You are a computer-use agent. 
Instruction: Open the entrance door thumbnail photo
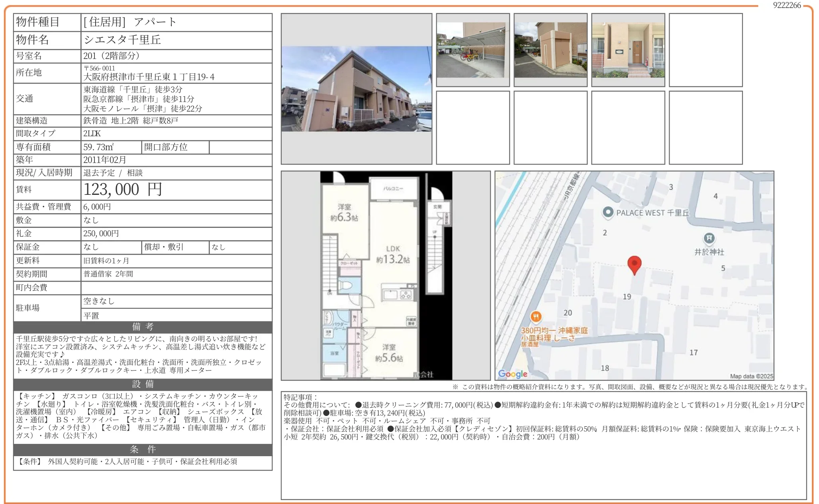point(628,50)
